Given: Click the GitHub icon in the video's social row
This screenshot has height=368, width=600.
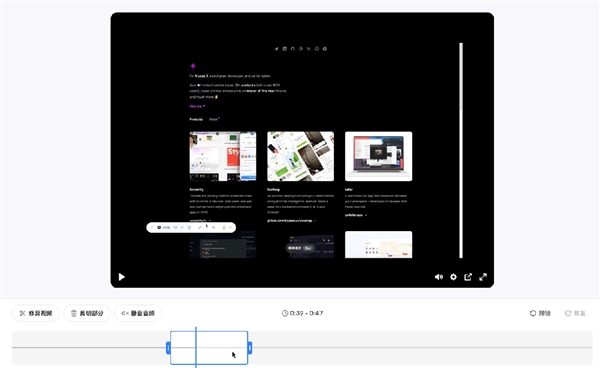Looking at the screenshot, I should click(293, 49).
